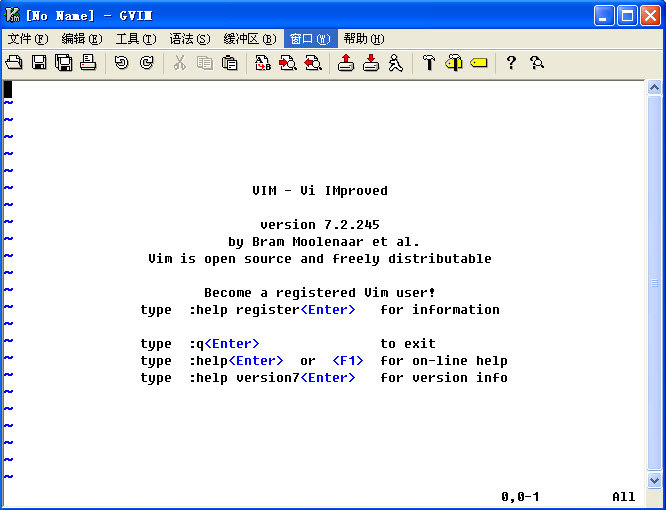Viewport: 666px width, 510px height.
Task: Click 'Vim is open source' line
Action: click(320, 259)
